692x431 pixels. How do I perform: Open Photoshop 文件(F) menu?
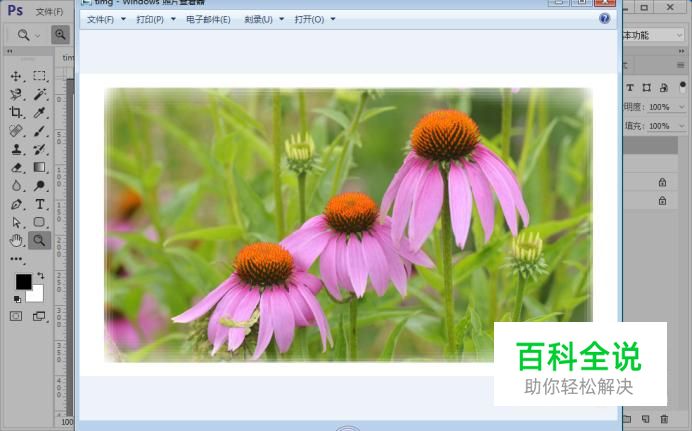coord(49,12)
